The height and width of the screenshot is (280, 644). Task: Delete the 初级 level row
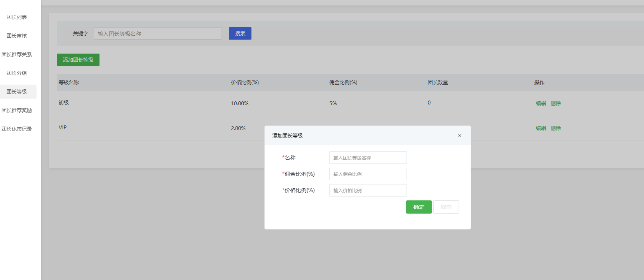pyautogui.click(x=556, y=103)
